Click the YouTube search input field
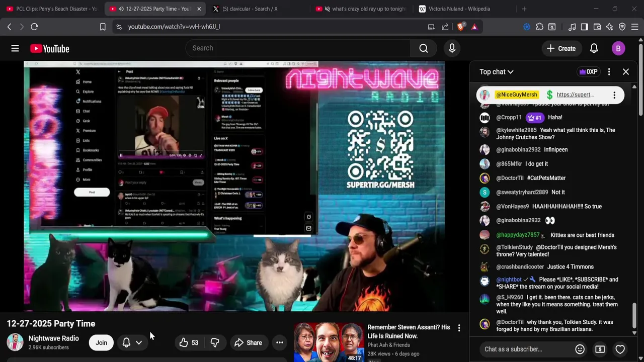The height and width of the screenshot is (362, 644). [298, 48]
